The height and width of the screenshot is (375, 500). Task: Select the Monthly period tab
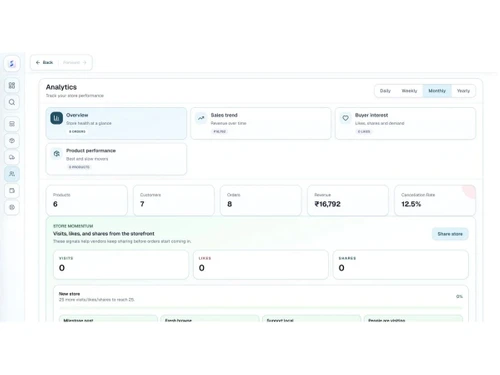(437, 91)
